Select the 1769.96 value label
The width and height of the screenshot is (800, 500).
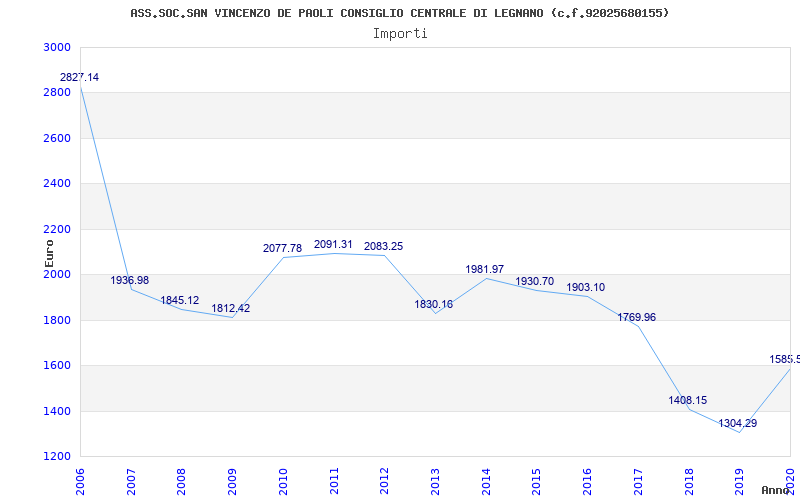pyautogui.click(x=637, y=317)
